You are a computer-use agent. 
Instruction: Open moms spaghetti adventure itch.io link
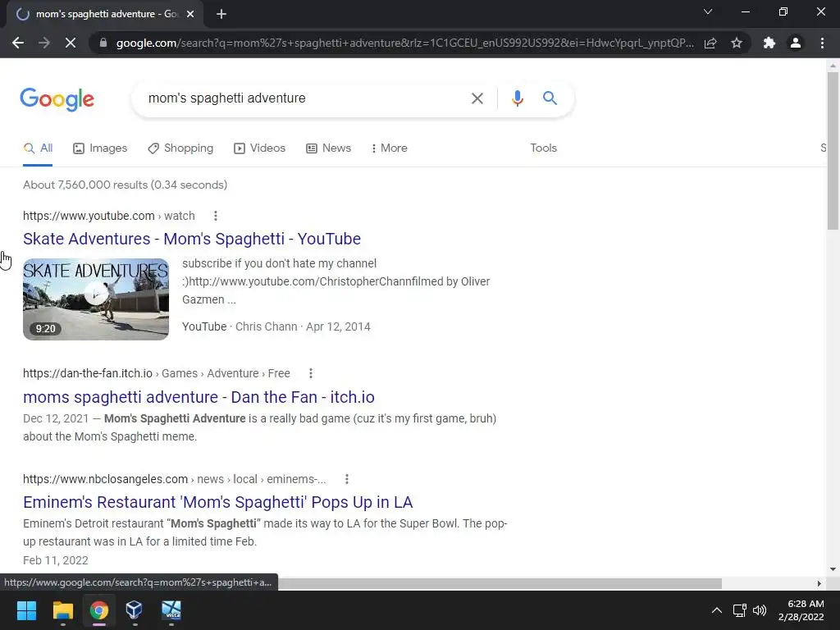coord(199,397)
